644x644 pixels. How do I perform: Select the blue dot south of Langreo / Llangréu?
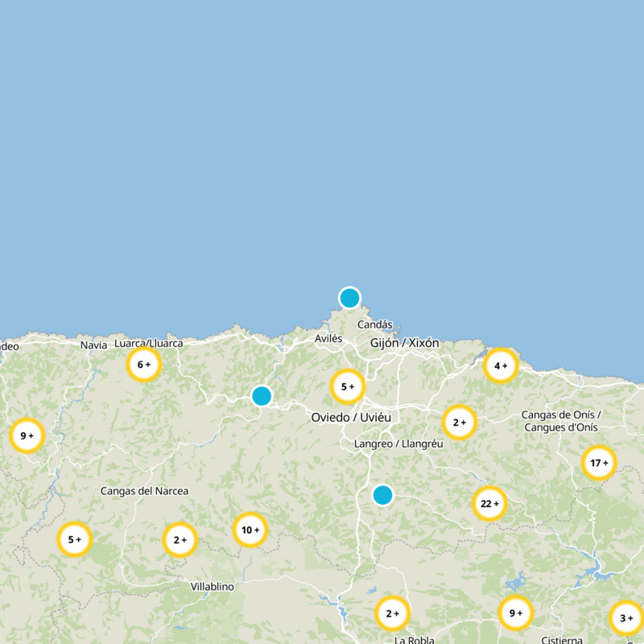click(x=382, y=496)
